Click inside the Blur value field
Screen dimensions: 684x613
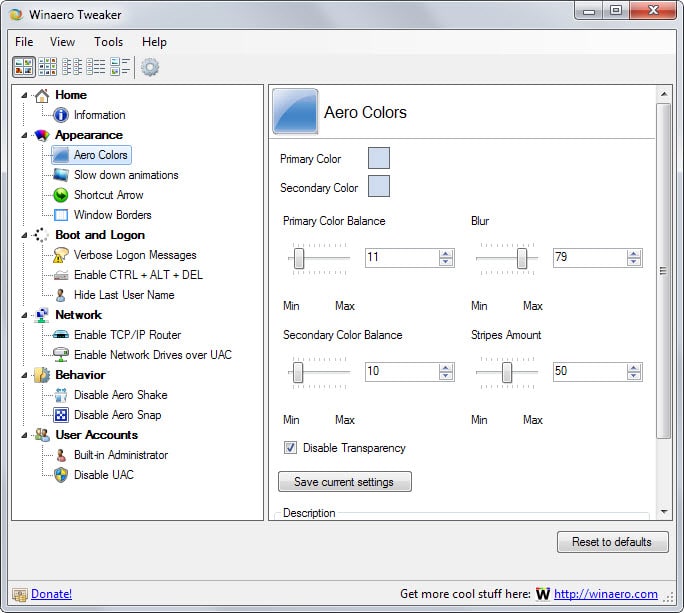(x=588, y=258)
